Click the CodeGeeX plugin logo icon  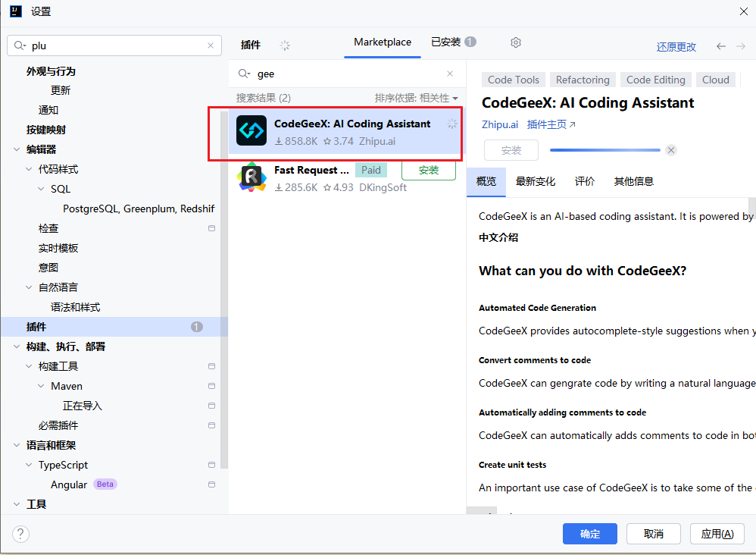(251, 130)
